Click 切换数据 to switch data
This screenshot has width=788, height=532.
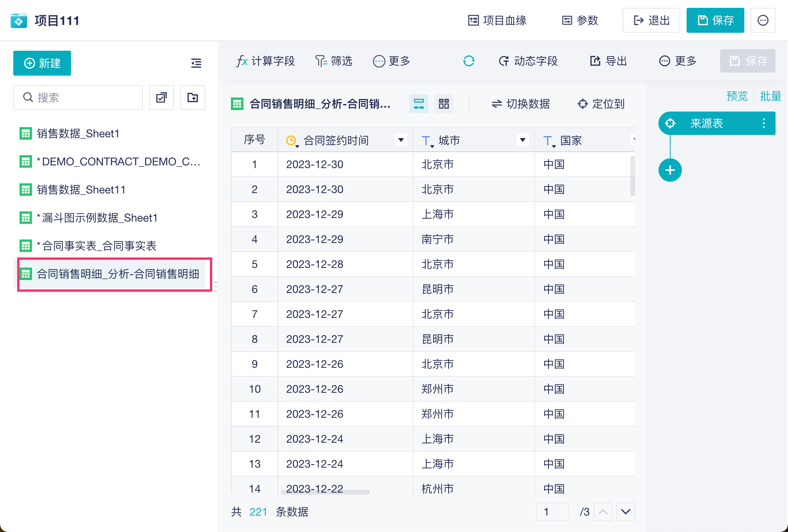(x=520, y=104)
